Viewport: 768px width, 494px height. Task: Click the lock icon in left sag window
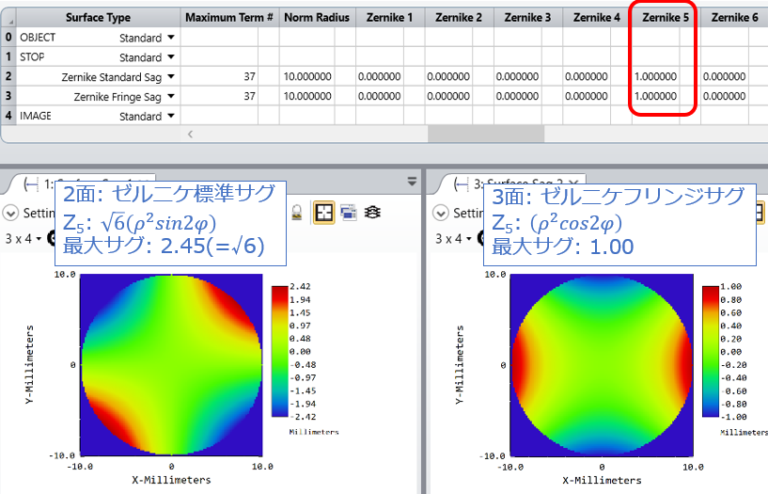click(x=297, y=212)
